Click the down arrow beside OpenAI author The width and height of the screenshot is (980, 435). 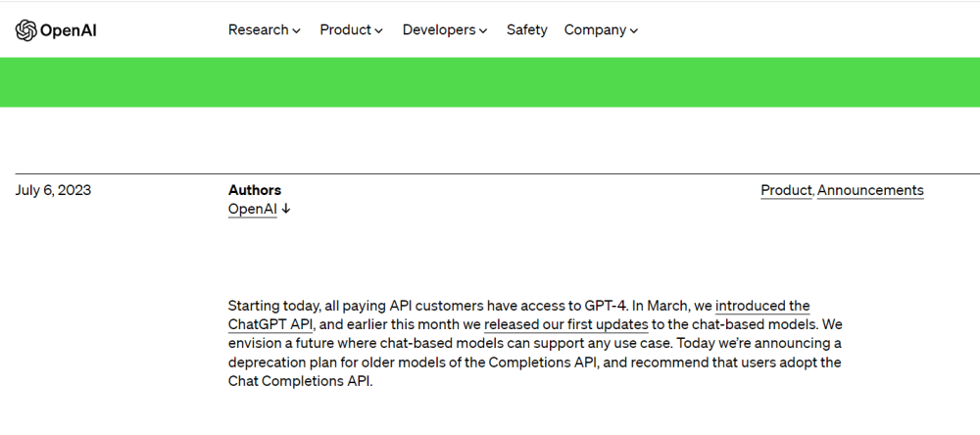point(286,209)
